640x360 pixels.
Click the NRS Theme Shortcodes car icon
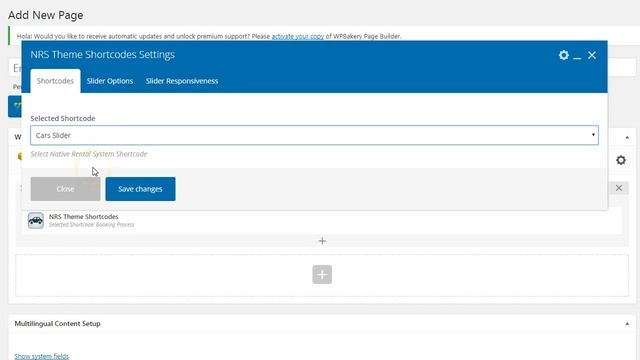click(36, 220)
